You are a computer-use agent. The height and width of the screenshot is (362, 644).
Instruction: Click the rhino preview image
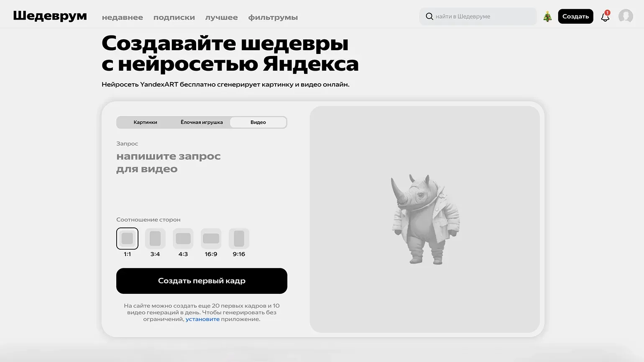click(x=425, y=219)
